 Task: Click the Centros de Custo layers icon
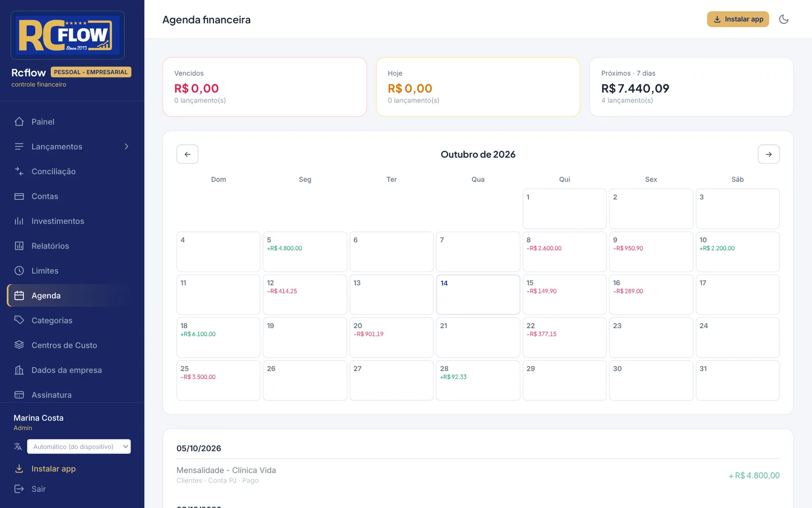point(19,345)
